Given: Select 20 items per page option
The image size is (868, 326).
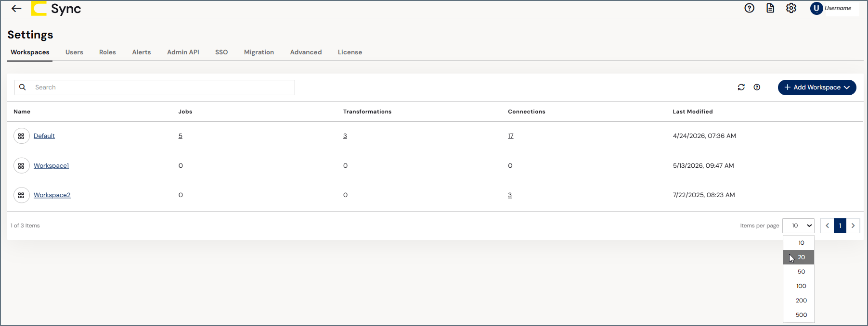Looking at the screenshot, I should (799, 257).
